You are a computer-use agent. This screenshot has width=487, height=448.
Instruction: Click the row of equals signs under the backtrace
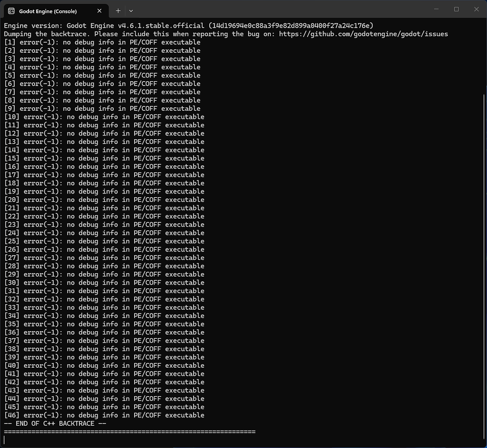(130, 432)
